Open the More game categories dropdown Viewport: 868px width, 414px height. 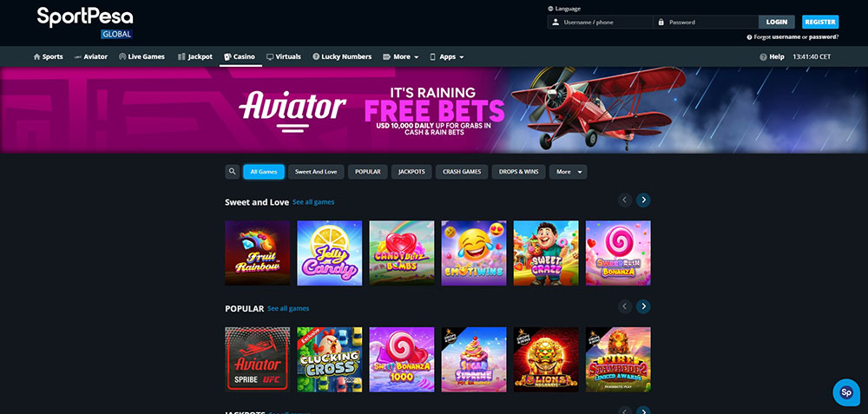pyautogui.click(x=568, y=172)
